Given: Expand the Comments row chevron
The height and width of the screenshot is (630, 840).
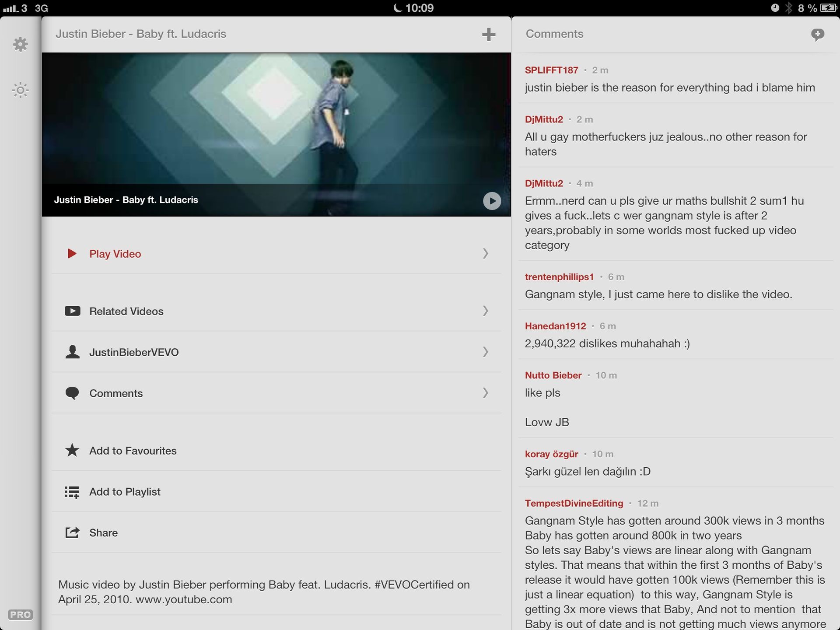Looking at the screenshot, I should (485, 393).
